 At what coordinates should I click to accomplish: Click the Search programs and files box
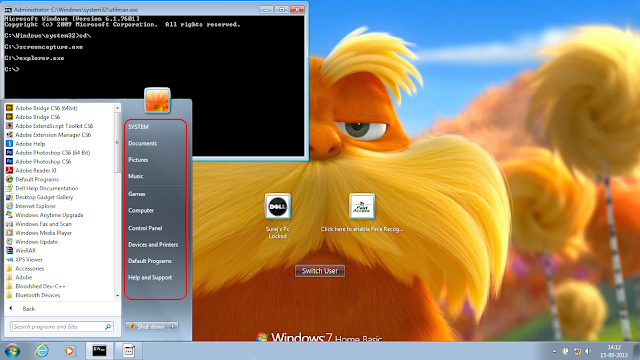[x=61, y=327]
